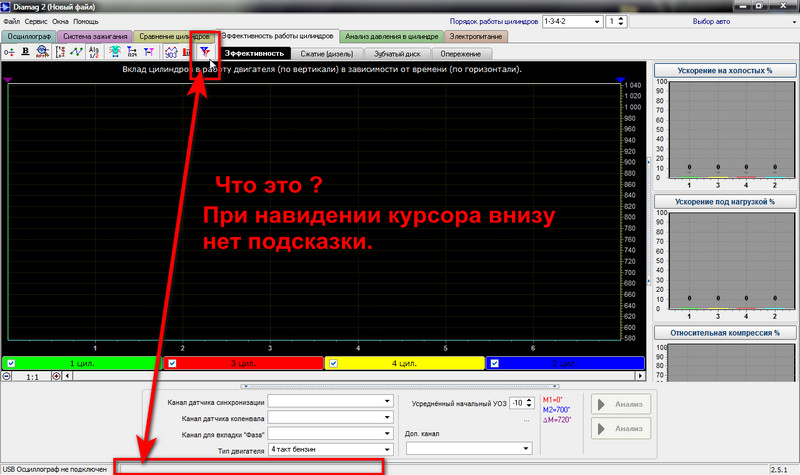Image resolution: width=800 pixels, height=475 pixels.
Task: Click the horizontal scrollbar right arrow
Action: (x=640, y=376)
